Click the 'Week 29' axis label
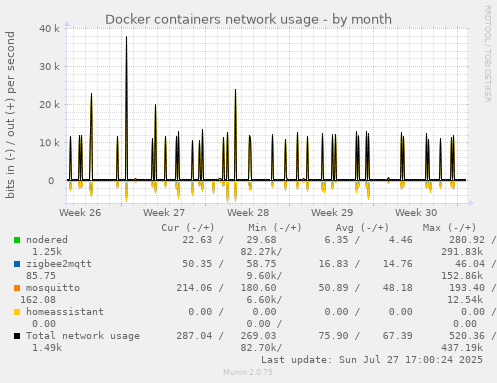This screenshot has width=497, height=383. 332,213
